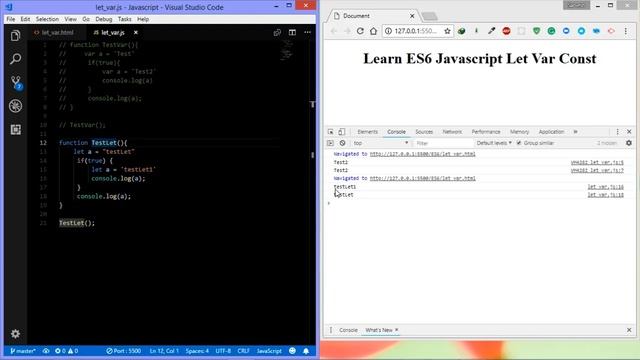Toggle the device toolbar in DevTools
Viewport: 640px width, 360px height.
pos(342,132)
